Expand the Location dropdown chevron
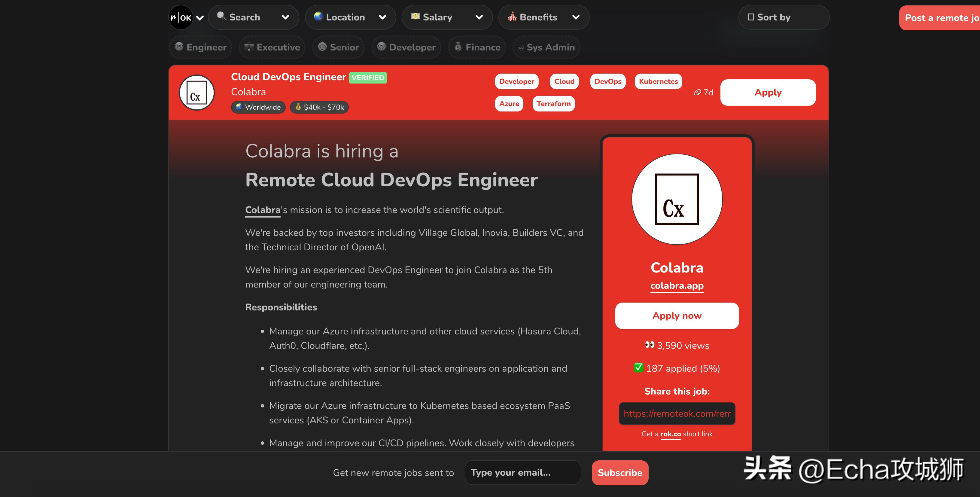Screen dimensions: 980x497 [x=382, y=17]
